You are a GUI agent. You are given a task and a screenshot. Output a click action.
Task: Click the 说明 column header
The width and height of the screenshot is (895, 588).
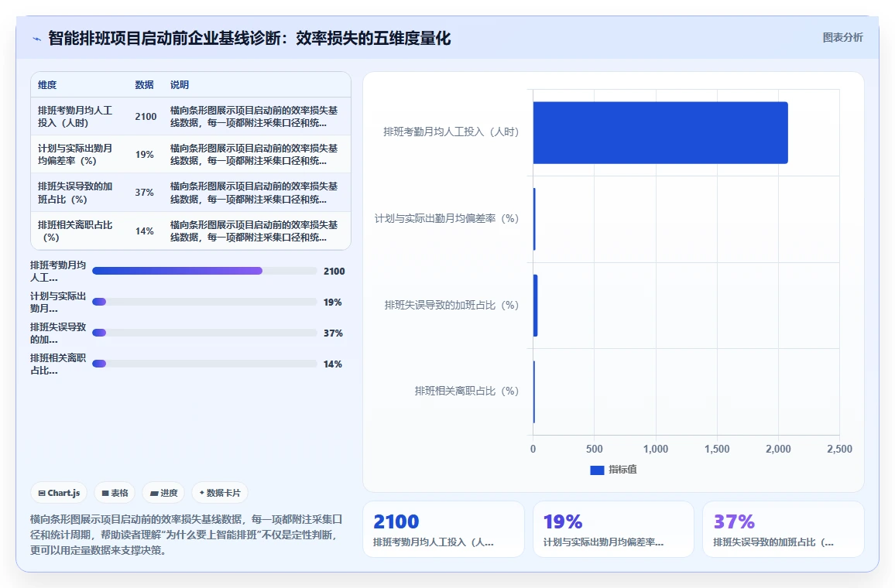click(x=179, y=85)
